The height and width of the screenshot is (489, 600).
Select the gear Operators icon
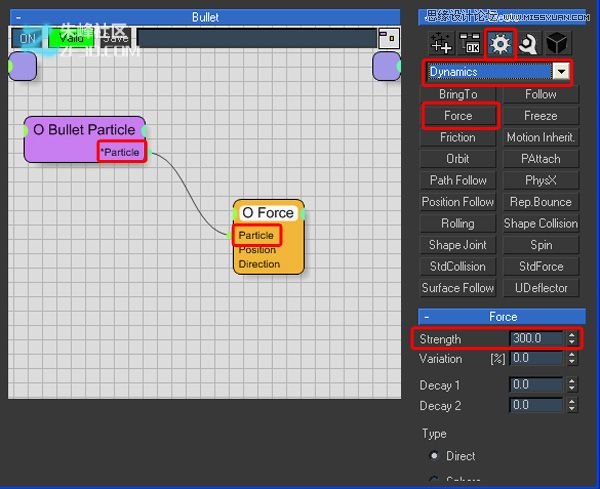point(500,44)
